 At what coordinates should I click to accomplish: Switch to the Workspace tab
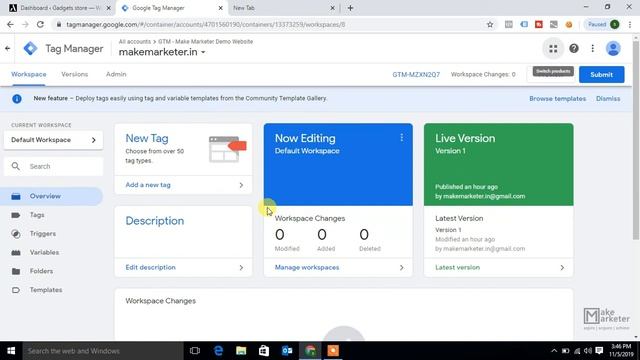pos(29,74)
